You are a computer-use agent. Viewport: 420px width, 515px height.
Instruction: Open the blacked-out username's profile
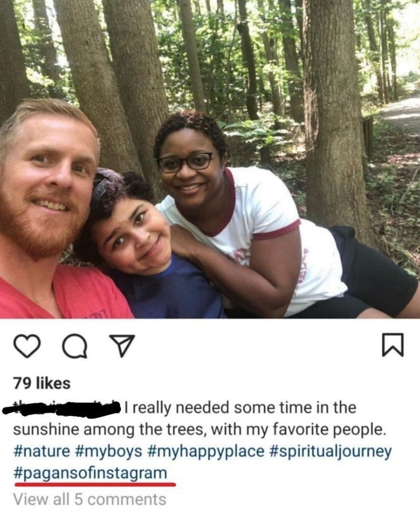point(62,408)
